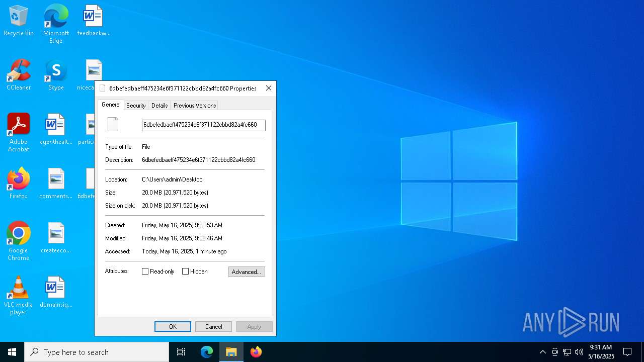
Task: Open the clock and date flyout
Action: tap(601, 352)
